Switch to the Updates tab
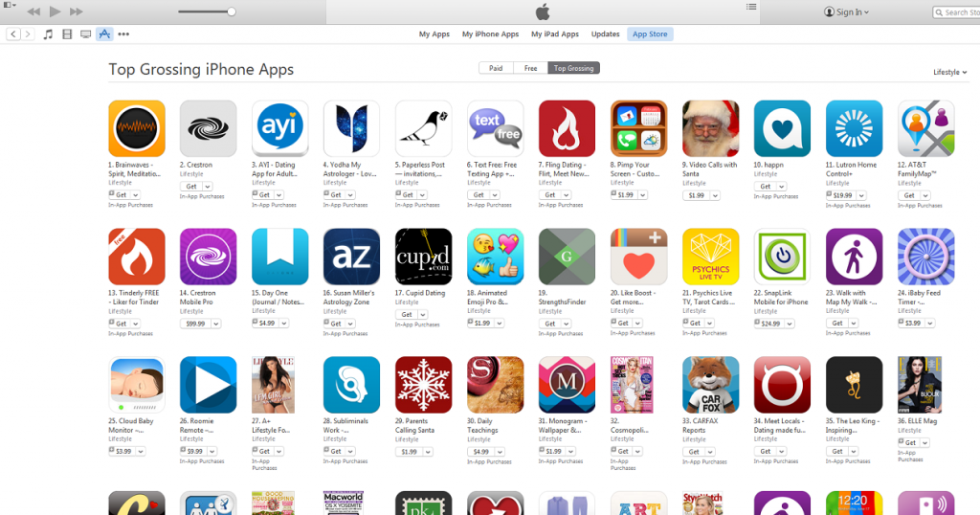980x515 pixels. tap(605, 34)
